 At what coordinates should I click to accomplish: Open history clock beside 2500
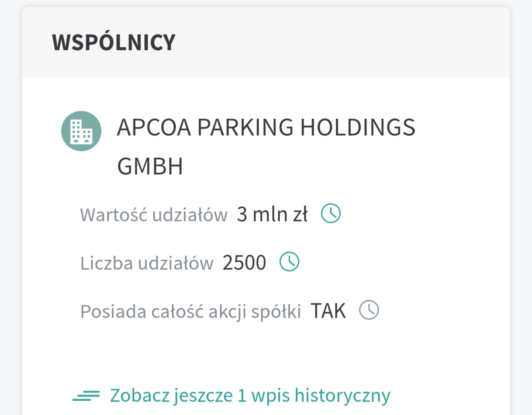coord(289,262)
